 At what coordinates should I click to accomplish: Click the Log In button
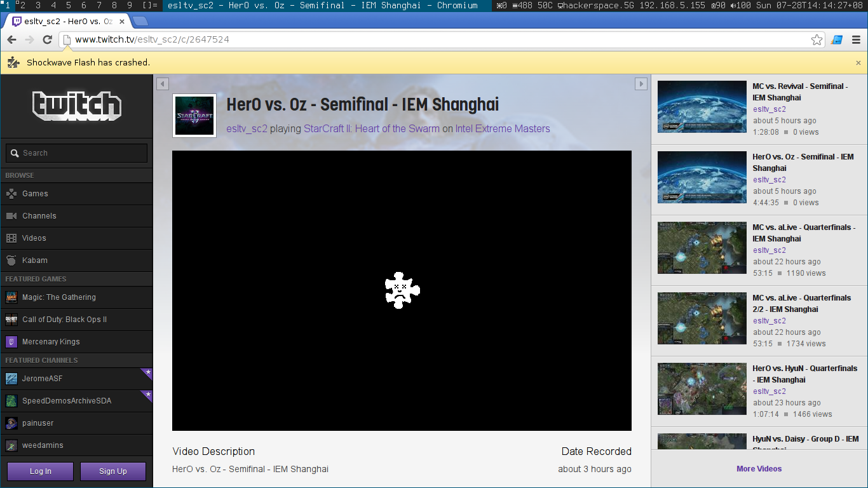pyautogui.click(x=41, y=471)
